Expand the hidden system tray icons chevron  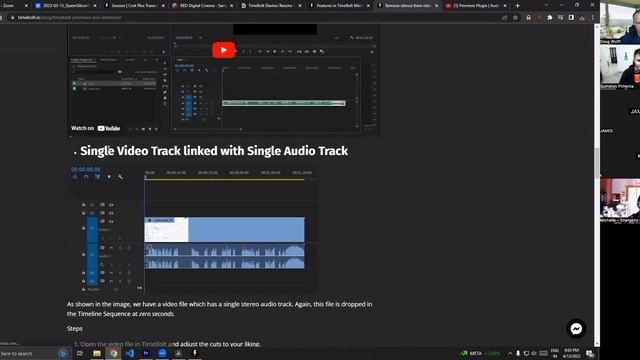(510, 353)
